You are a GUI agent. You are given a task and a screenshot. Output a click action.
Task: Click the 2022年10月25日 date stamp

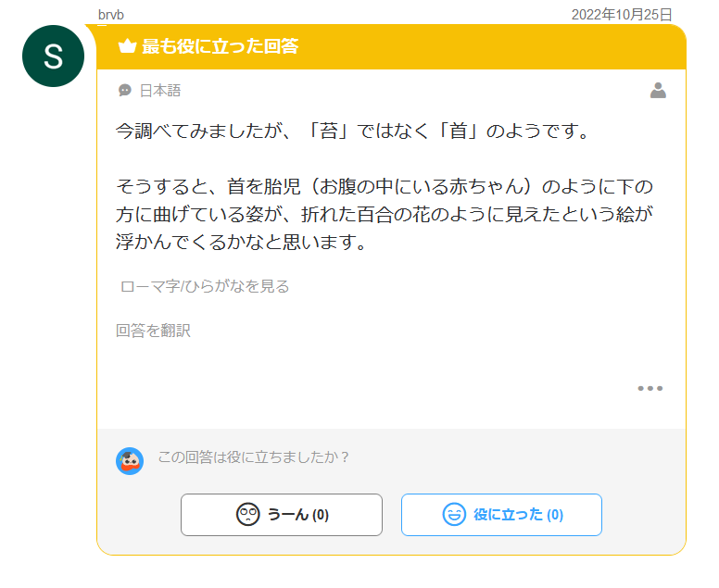pyautogui.click(x=622, y=15)
